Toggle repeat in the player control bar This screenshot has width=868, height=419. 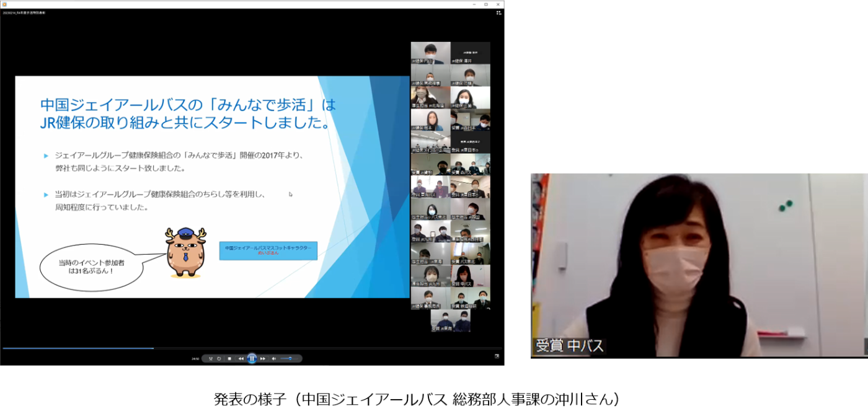pyautogui.click(x=219, y=358)
